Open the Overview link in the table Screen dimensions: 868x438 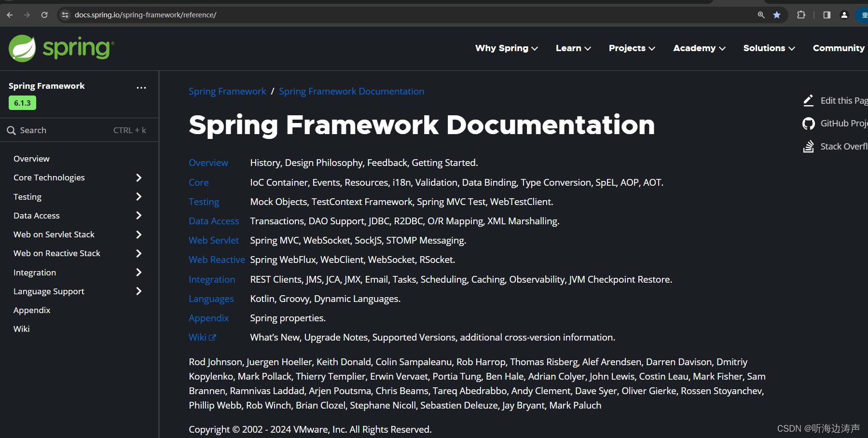pyautogui.click(x=208, y=163)
